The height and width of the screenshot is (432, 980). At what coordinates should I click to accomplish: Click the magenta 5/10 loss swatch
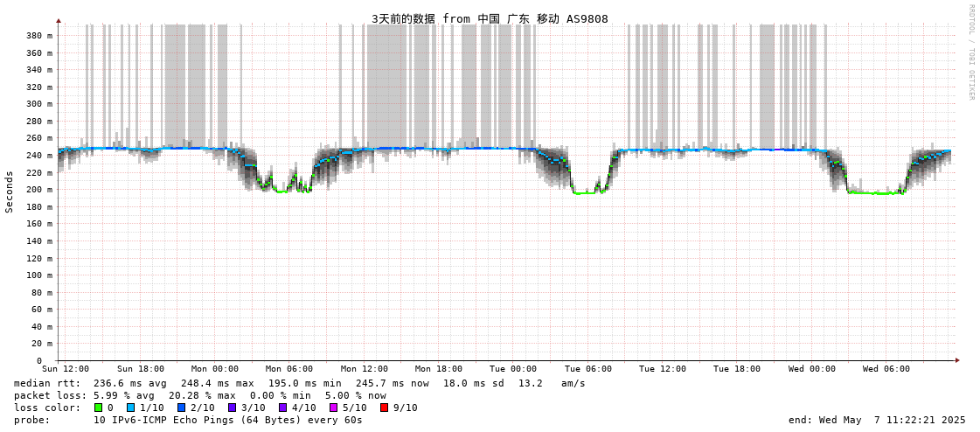[x=333, y=408]
